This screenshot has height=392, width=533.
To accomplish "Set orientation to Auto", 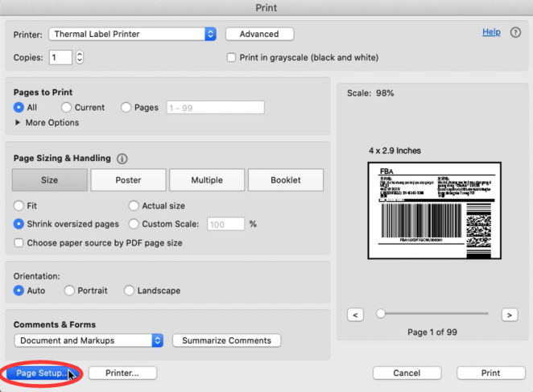I will 19,291.
